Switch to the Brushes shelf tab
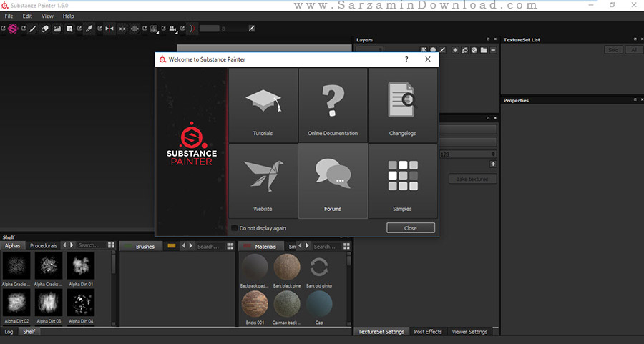Image resolution: width=644 pixels, height=344 pixels. 140,246
